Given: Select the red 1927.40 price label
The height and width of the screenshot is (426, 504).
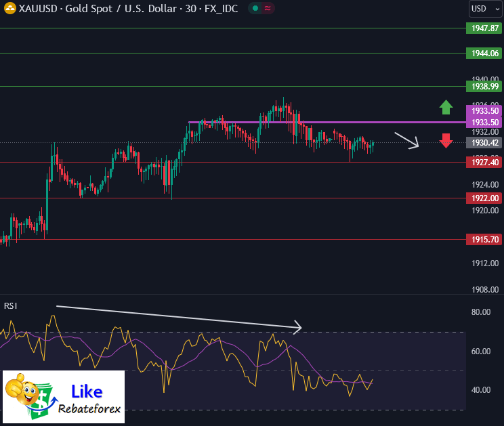Looking at the screenshot, I should tap(484, 163).
